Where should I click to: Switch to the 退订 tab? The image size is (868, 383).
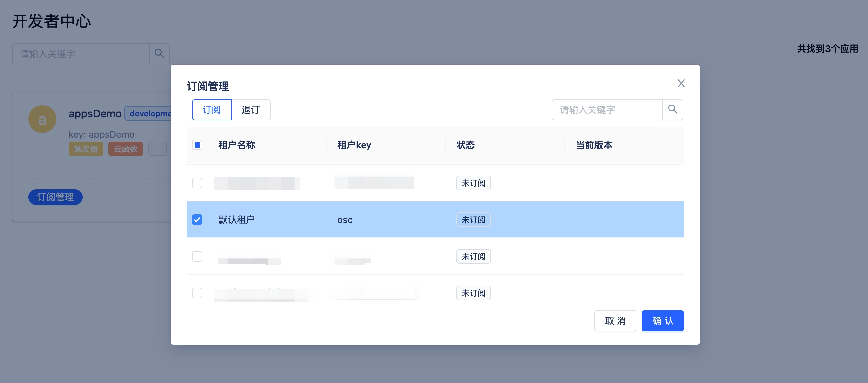coord(251,109)
